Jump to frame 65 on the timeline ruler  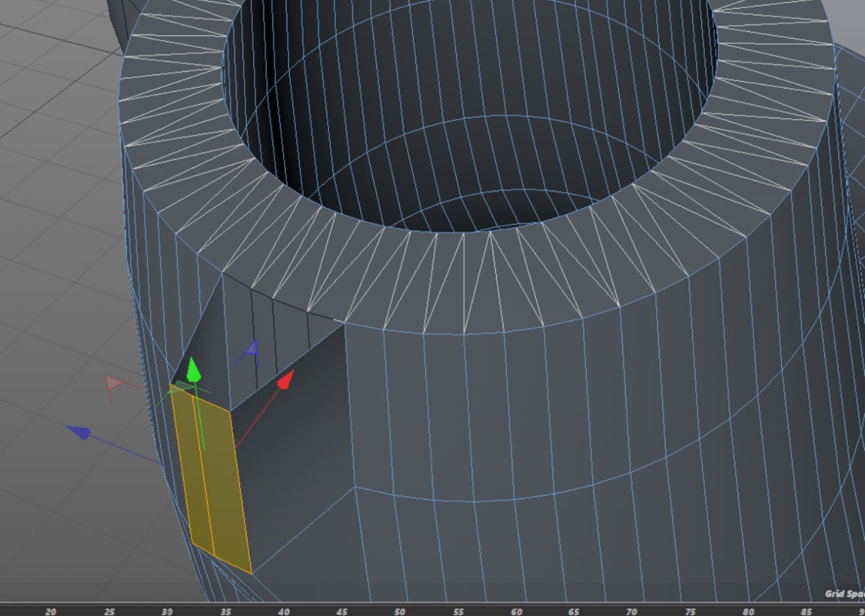[x=573, y=611]
